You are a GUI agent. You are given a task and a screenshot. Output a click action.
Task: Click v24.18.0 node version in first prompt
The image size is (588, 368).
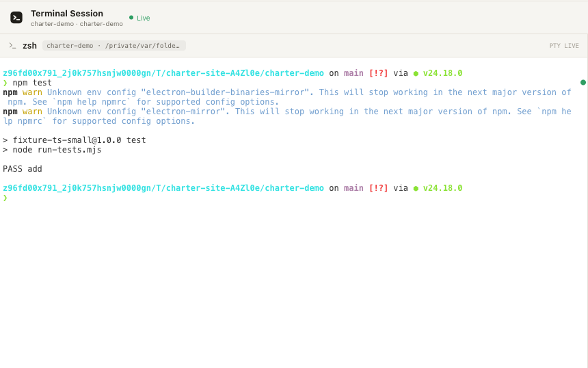tap(442, 73)
